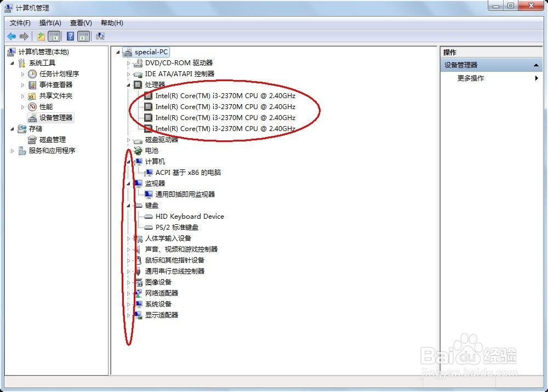The height and width of the screenshot is (392, 548).
Task: Open the 文件(F) menu
Action: coord(20,23)
